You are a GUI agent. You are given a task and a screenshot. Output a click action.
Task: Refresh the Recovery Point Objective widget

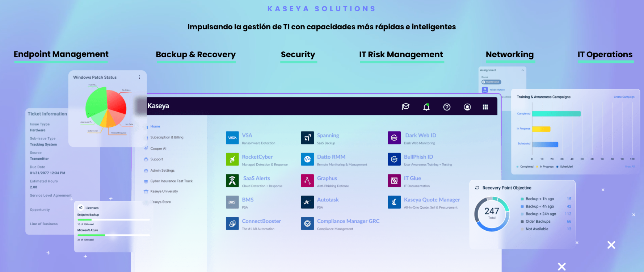click(x=477, y=188)
